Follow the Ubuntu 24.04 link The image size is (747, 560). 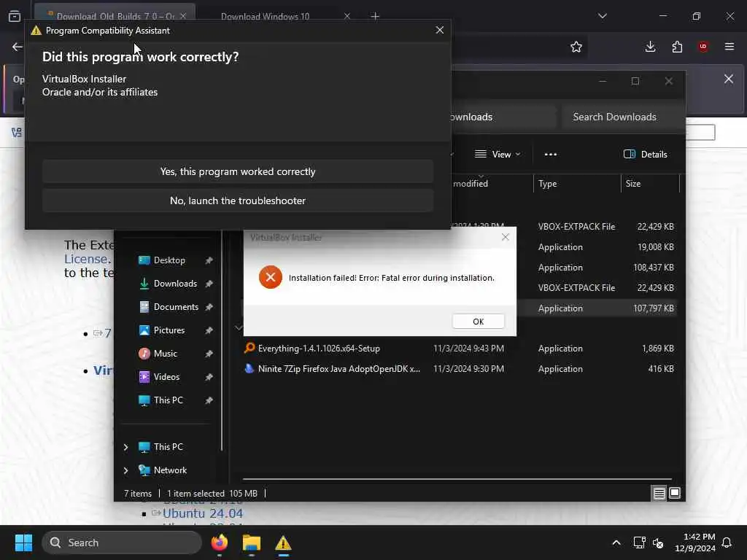pos(203,513)
